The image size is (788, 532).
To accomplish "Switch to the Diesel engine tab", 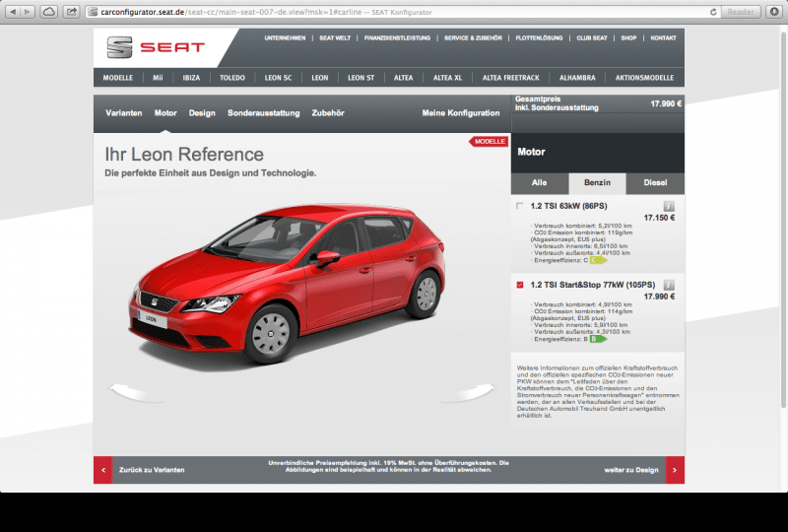I will 655,183.
